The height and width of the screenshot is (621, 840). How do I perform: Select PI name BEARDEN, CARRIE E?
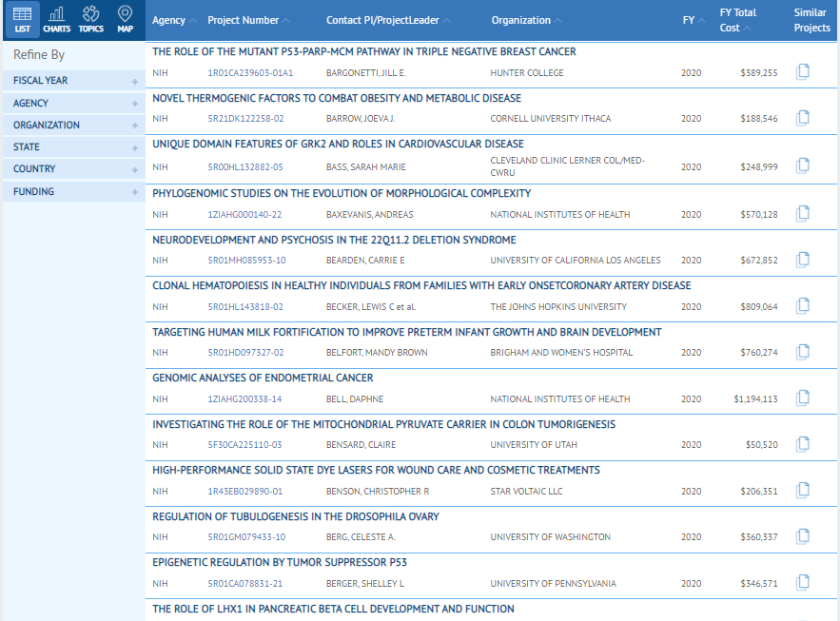(365, 261)
